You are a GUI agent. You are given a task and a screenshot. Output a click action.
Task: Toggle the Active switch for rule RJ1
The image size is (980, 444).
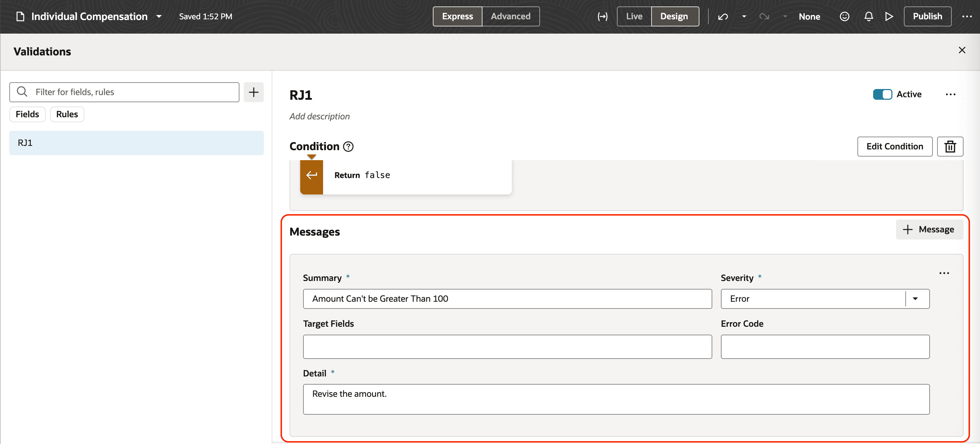pyautogui.click(x=883, y=94)
